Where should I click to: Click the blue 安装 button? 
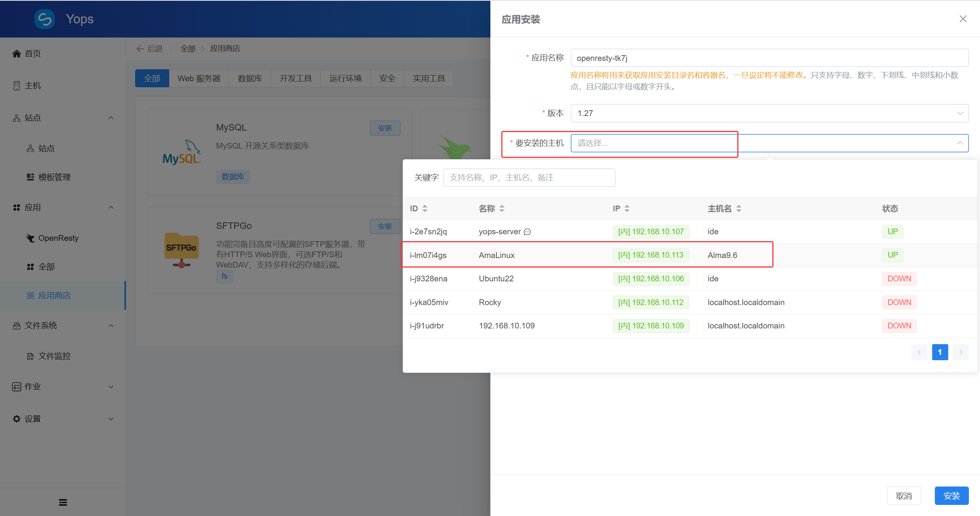[x=951, y=496]
